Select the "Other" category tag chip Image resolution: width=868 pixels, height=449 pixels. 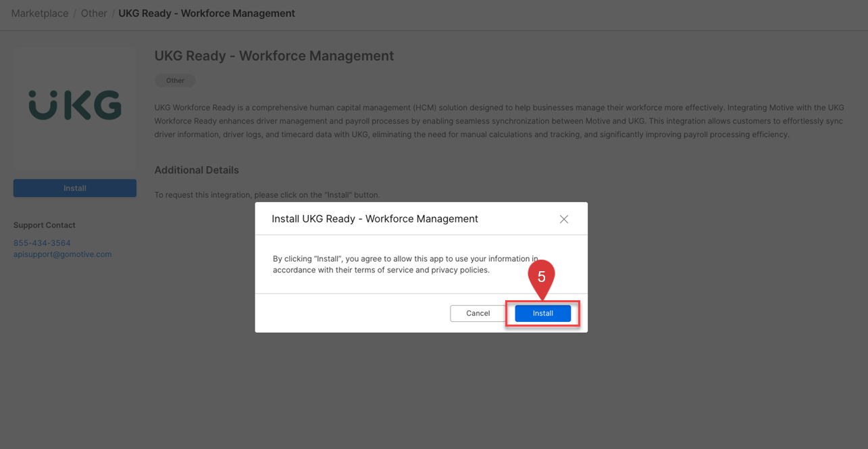(174, 80)
